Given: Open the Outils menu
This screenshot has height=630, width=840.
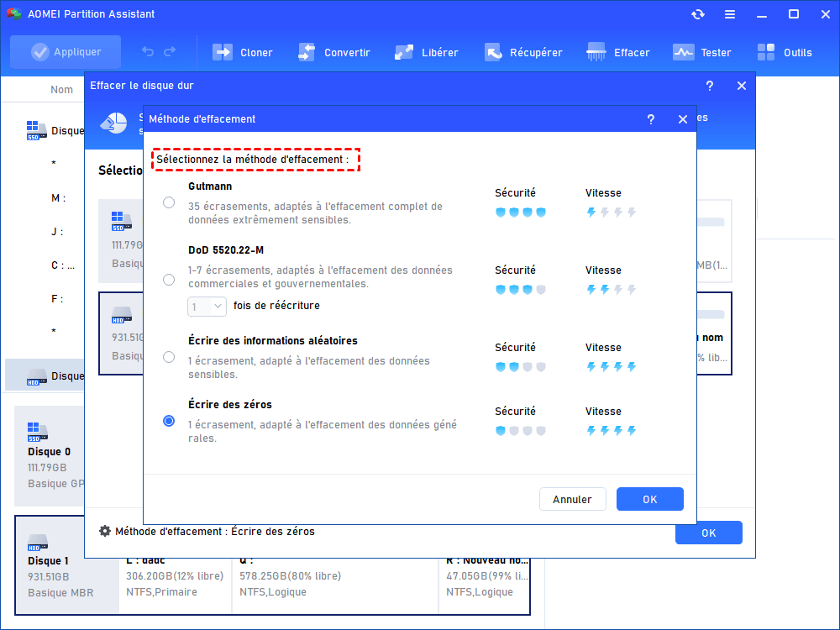Looking at the screenshot, I should pyautogui.click(x=785, y=52).
